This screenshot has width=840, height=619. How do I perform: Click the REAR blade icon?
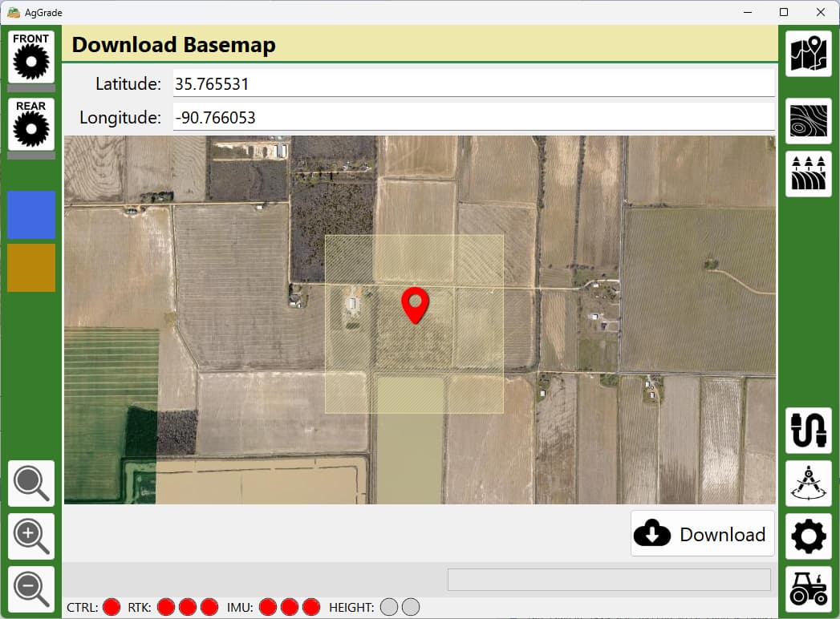31,124
